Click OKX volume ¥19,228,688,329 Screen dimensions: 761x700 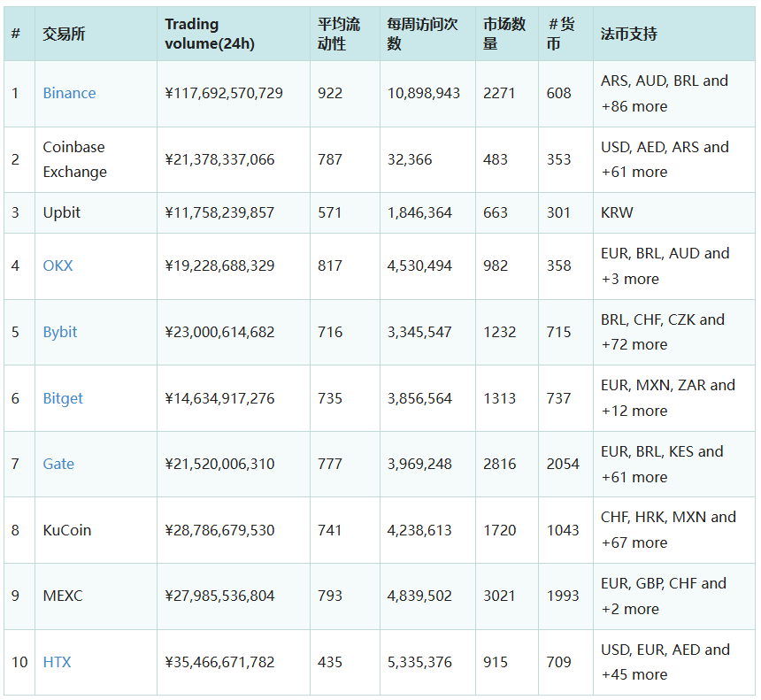[219, 266]
